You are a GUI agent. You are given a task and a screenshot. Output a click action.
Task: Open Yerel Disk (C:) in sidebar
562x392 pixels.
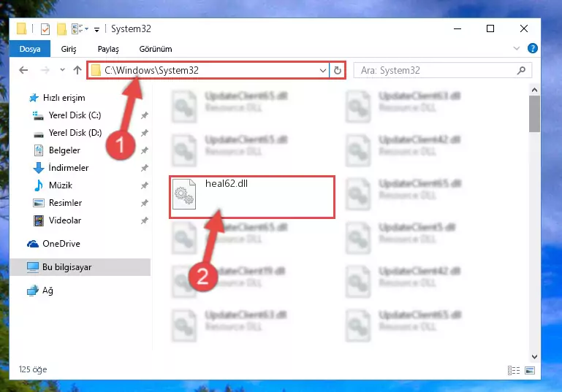67,115
